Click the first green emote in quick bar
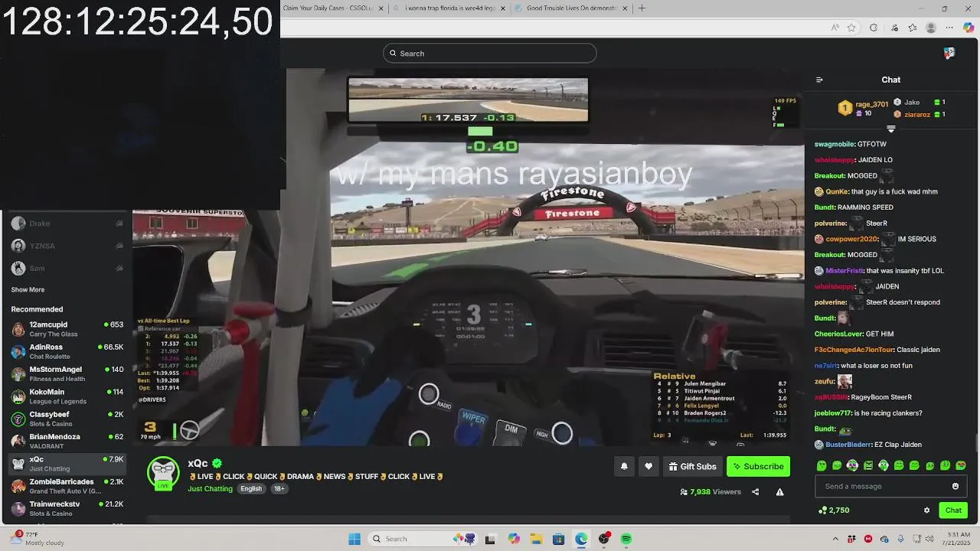Viewport: 980px width, 551px height. tap(822, 465)
